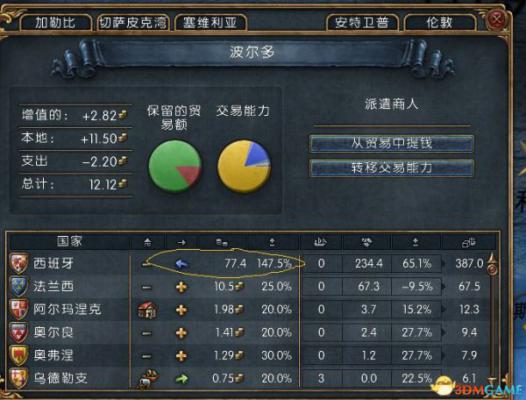Click the trade power yellow pie chart

pyautogui.click(x=244, y=166)
